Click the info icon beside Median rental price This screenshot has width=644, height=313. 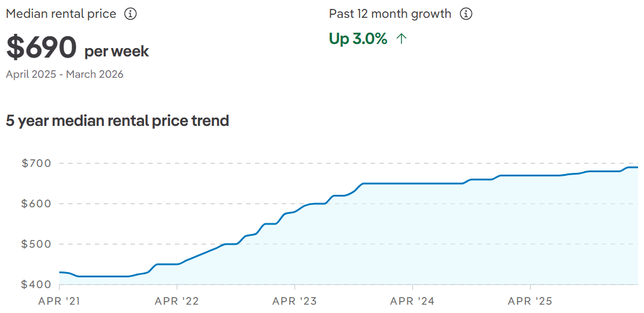coord(130,14)
